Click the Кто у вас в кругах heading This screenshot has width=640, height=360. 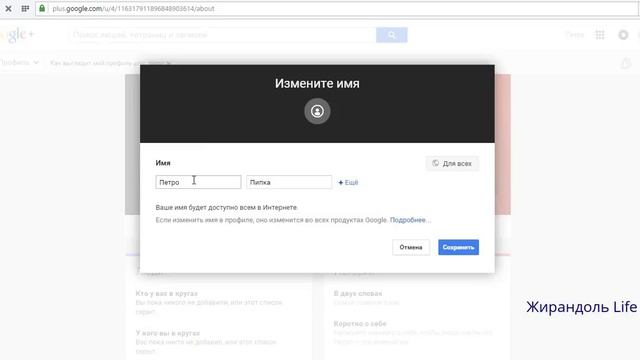167,293
